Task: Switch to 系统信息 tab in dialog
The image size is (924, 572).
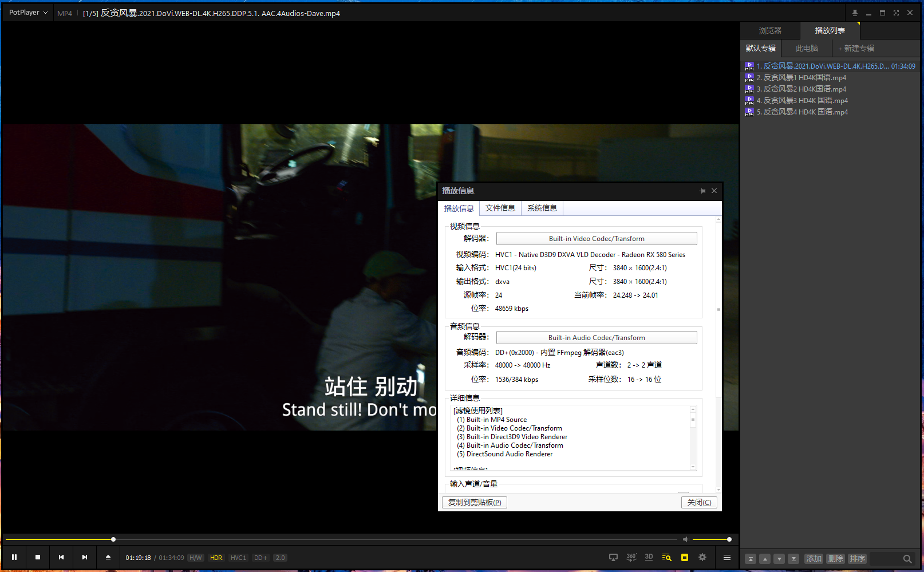Action: (x=542, y=208)
